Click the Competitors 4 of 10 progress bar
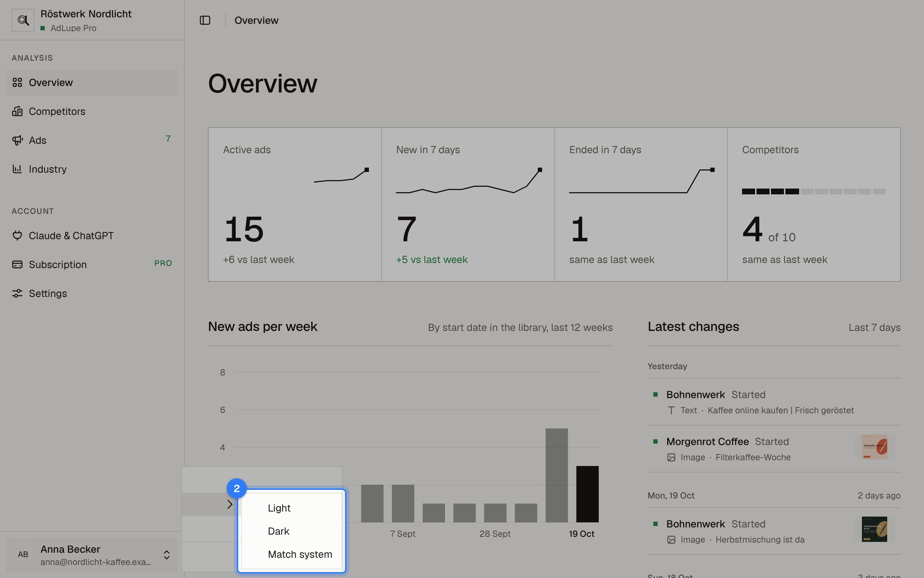Image resolution: width=924 pixels, height=578 pixels. [814, 191]
